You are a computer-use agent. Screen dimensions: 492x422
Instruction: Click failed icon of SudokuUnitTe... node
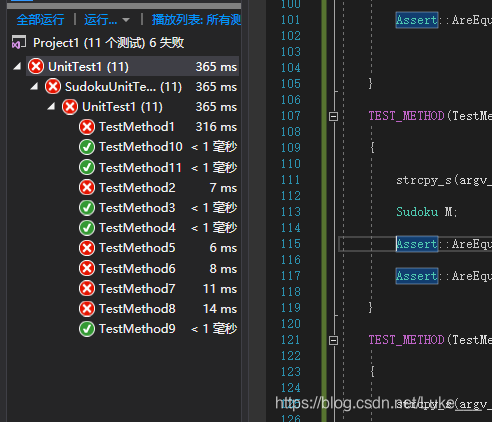click(x=53, y=86)
